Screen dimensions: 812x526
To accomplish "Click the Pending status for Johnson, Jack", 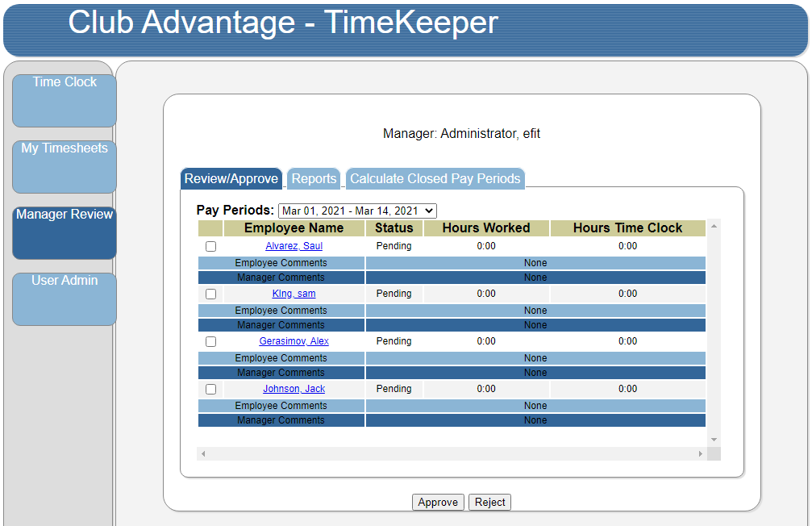I will [394, 389].
